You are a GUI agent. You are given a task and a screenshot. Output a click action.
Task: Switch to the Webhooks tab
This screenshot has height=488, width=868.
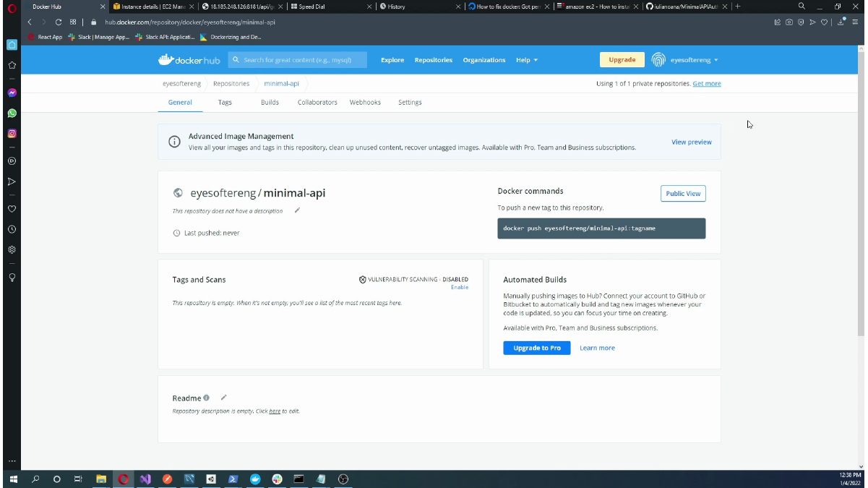365,103
